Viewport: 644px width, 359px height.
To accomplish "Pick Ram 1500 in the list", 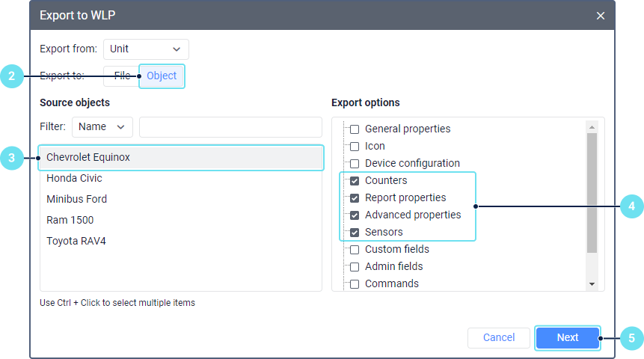I will (x=70, y=220).
